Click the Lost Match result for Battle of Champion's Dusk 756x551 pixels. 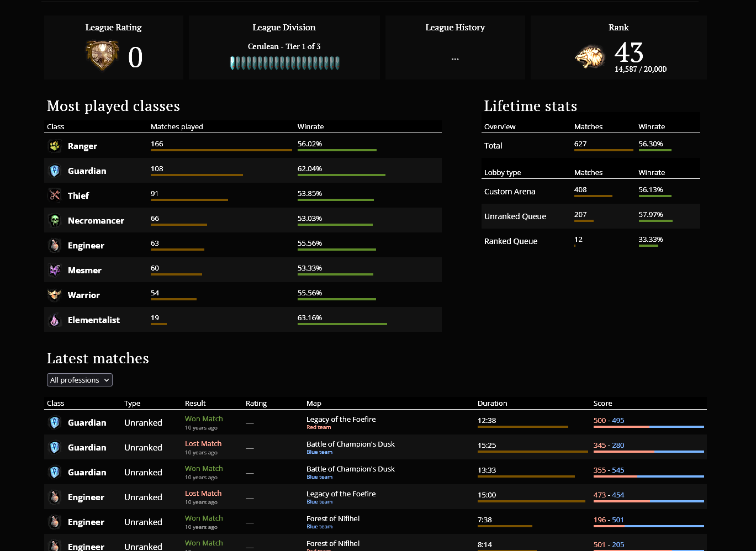[203, 443]
